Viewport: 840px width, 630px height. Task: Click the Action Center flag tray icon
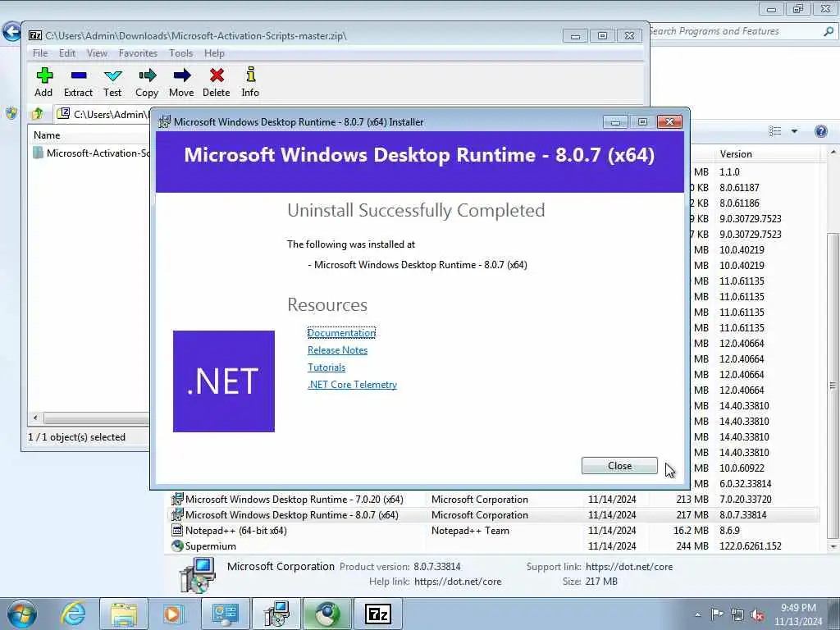(717, 614)
